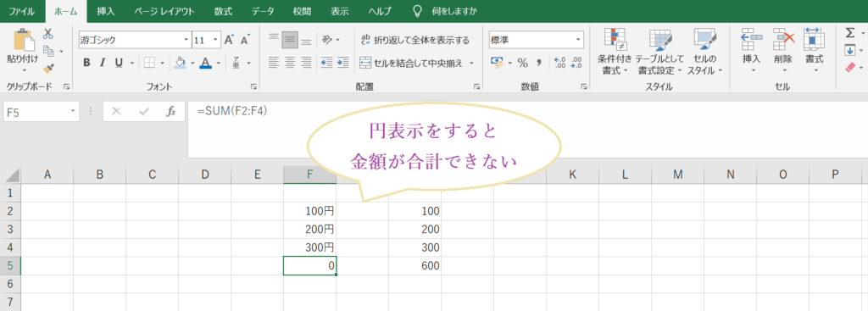Switch to the 挿入 ribbon tab

105,11
